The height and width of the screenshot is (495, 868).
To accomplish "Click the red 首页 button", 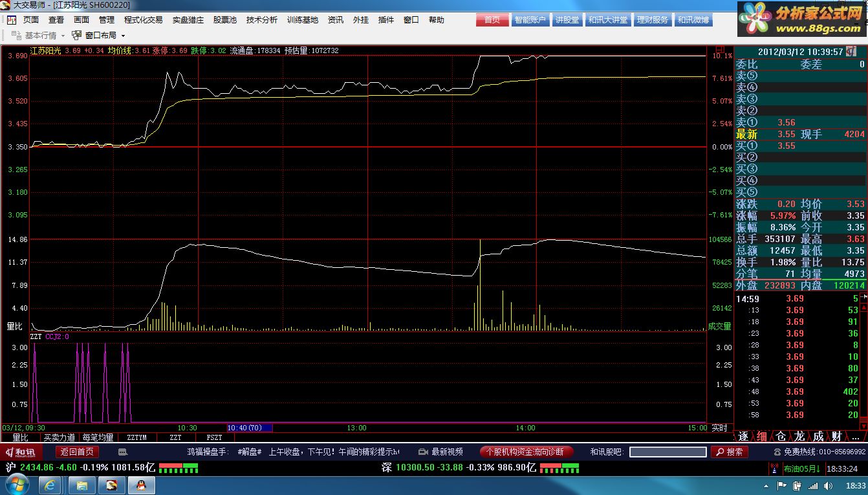I will pyautogui.click(x=492, y=20).
